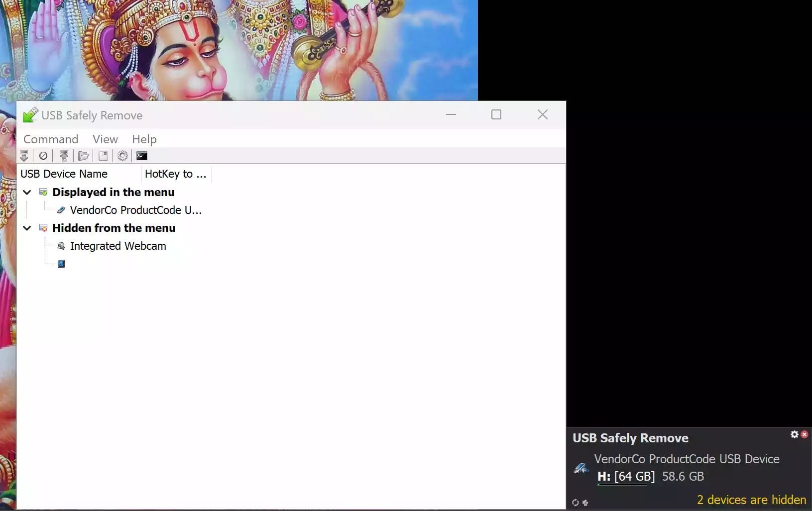Viewport: 812px width, 511px height.
Task: Click the command line toolbar icon
Action: (142, 156)
